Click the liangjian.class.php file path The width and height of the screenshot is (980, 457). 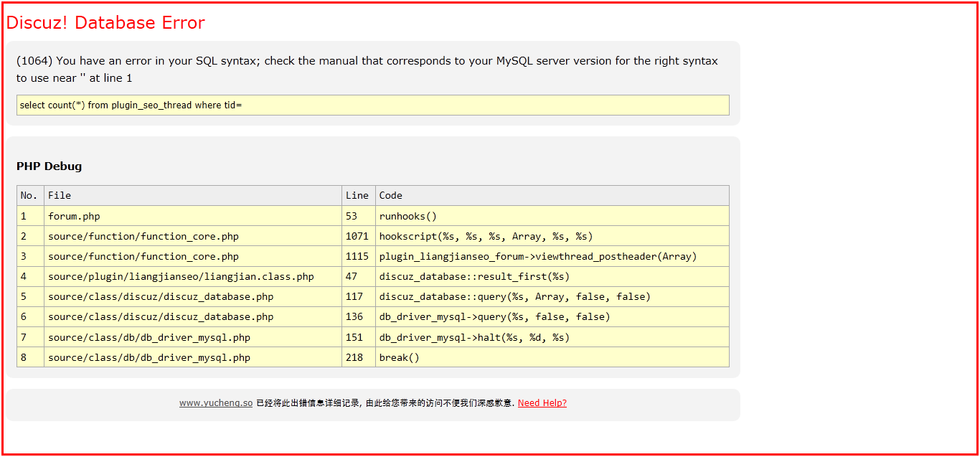[181, 276]
